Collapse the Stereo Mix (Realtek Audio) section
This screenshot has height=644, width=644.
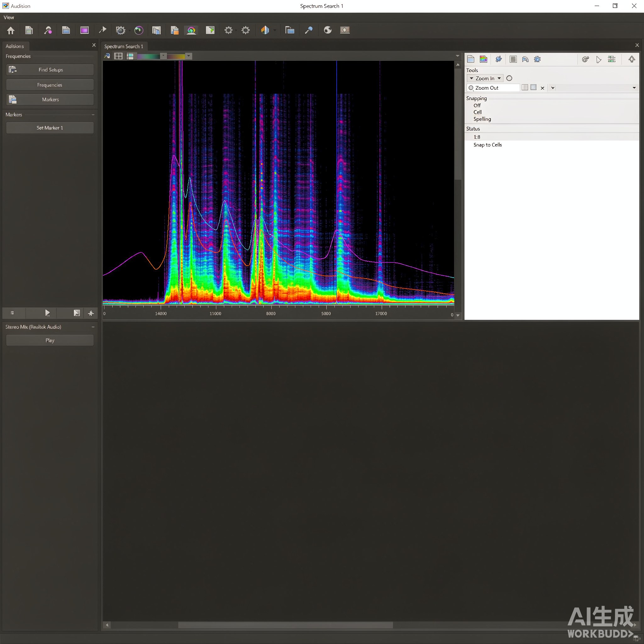(93, 327)
